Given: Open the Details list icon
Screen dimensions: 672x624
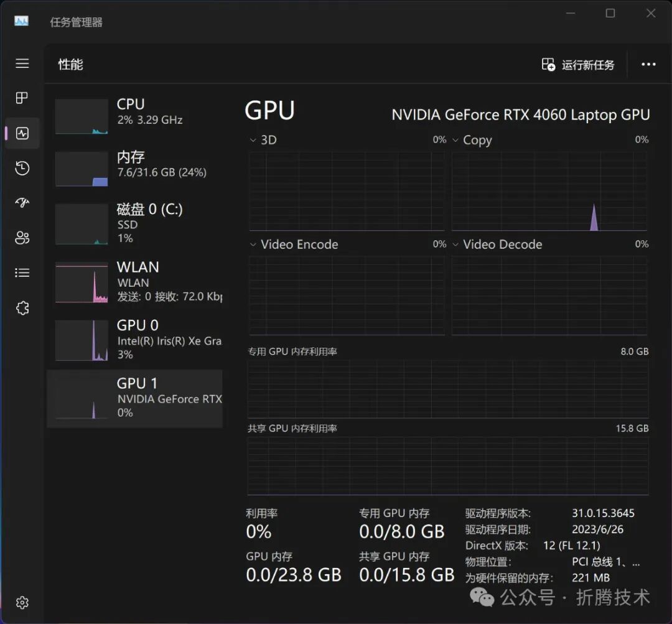Looking at the screenshot, I should pyautogui.click(x=22, y=272).
